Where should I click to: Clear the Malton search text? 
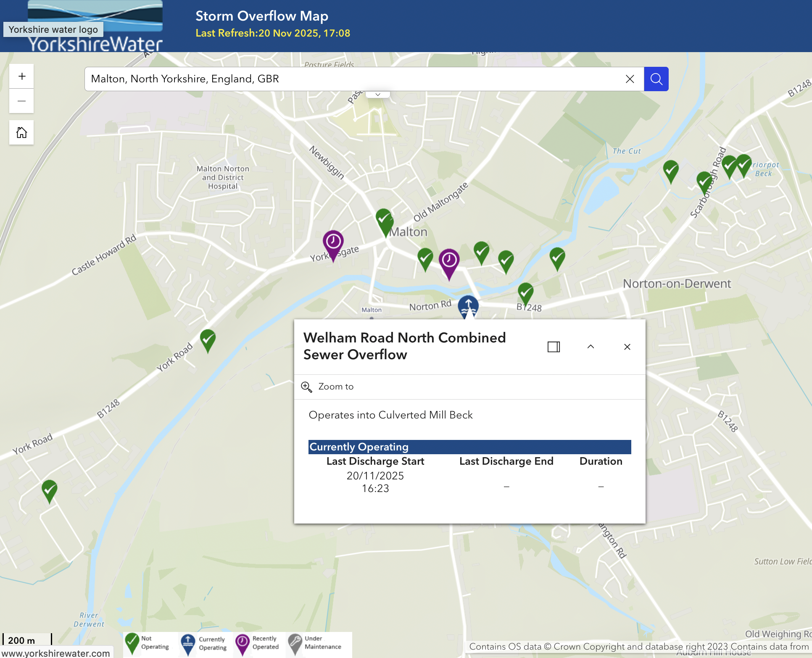[630, 79]
